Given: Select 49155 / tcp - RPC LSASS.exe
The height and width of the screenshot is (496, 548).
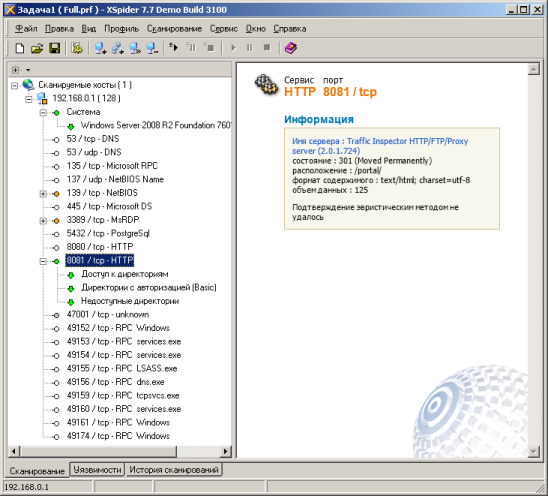Looking at the screenshot, I should click(x=122, y=368).
